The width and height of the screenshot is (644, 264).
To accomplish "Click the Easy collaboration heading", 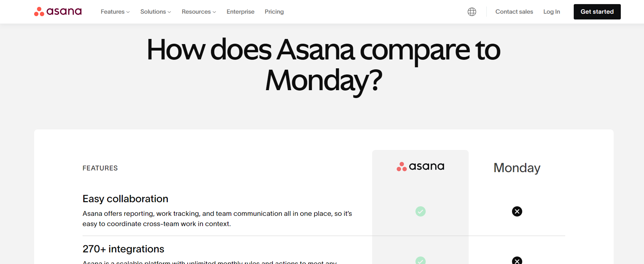I will [125, 198].
